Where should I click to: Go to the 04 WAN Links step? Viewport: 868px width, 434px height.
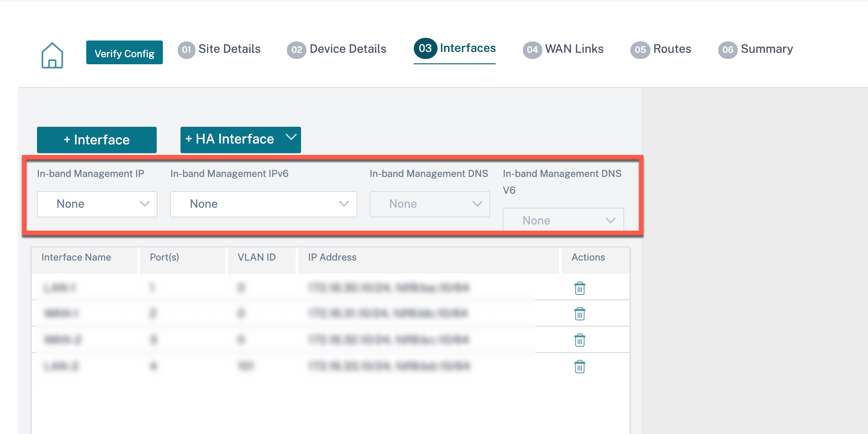click(563, 49)
